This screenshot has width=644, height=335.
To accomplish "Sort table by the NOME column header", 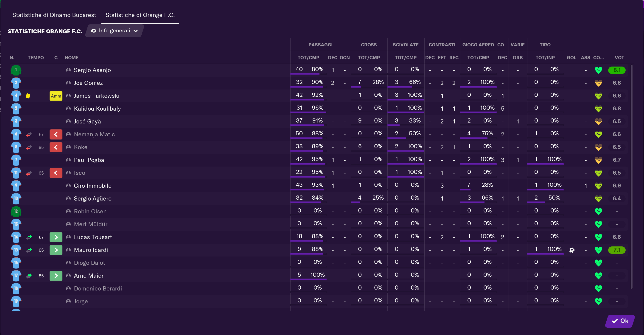I will pyautogui.click(x=72, y=58).
